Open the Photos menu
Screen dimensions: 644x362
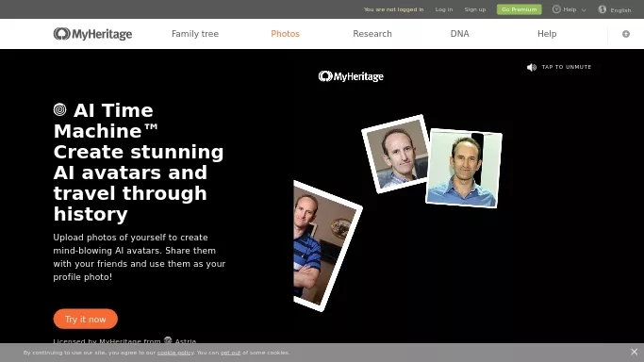pos(285,34)
